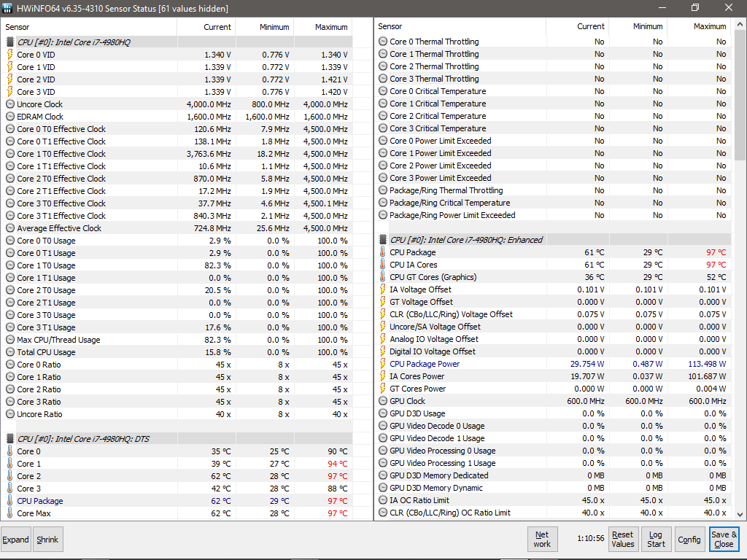Click the Expand button
This screenshot has width=747, height=560.
tap(16, 540)
